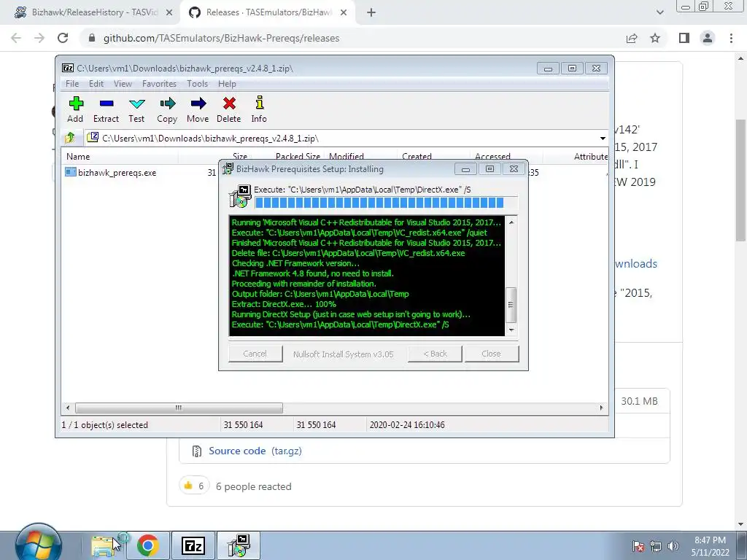Click the 7-Zip horizontal scroll left arrow
Screen dimensions: 747x560
pos(68,408)
